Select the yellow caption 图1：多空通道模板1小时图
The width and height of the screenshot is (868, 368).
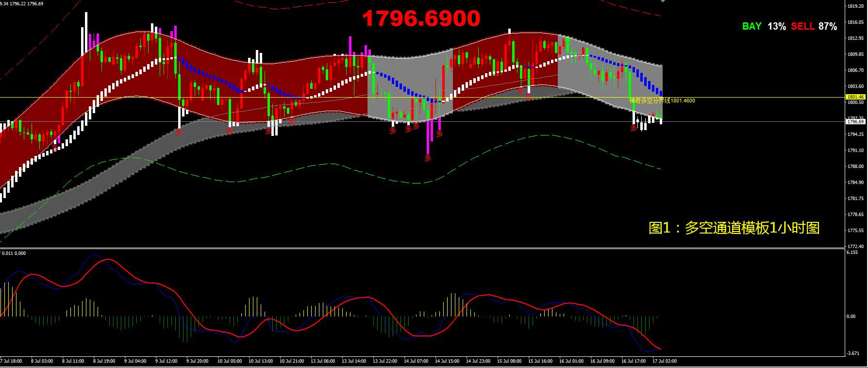coord(734,228)
